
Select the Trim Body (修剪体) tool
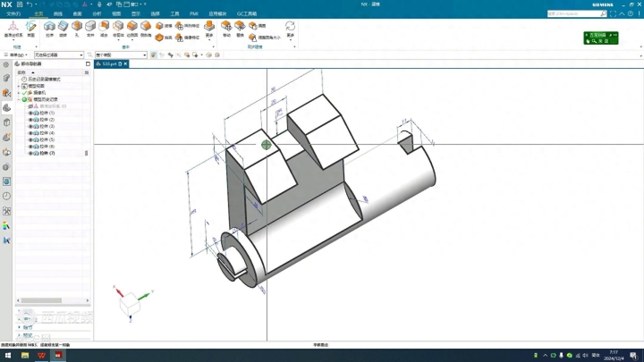click(118, 29)
